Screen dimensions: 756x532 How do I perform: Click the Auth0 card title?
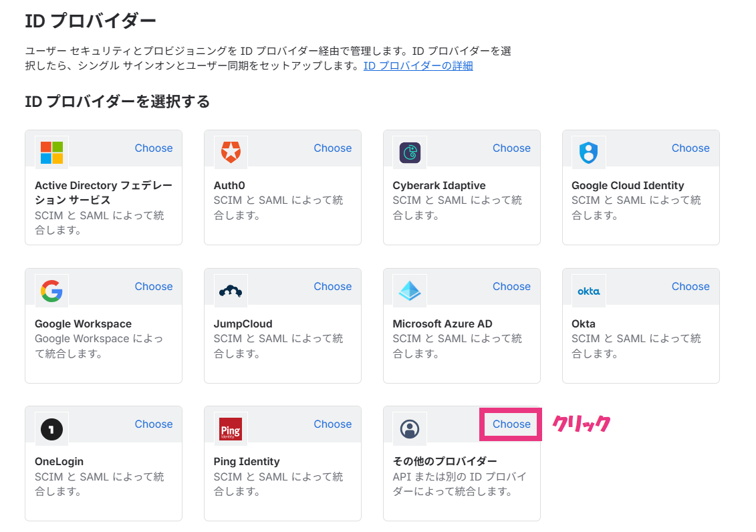click(x=229, y=186)
